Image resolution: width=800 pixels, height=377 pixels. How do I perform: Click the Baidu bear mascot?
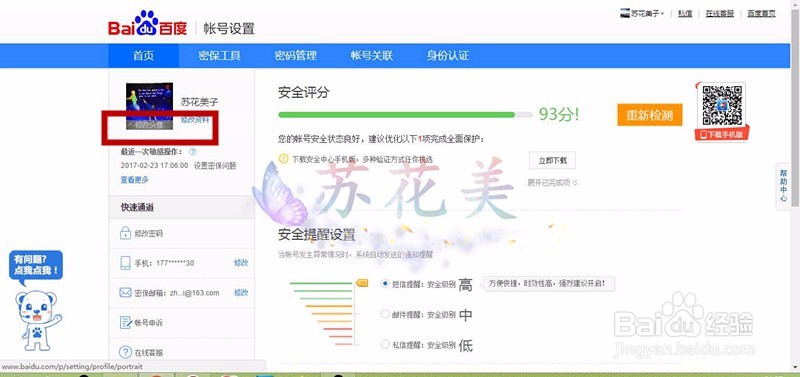click(37, 319)
